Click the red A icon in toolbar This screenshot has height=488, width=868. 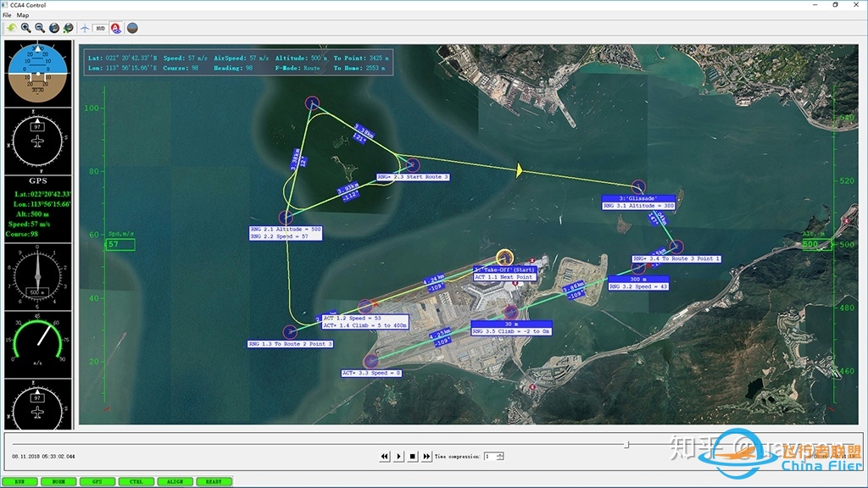116,28
